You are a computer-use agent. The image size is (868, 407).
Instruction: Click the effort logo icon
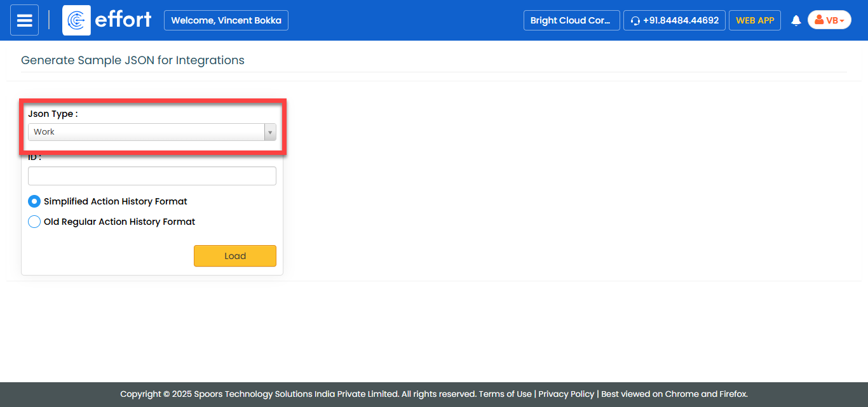point(76,20)
